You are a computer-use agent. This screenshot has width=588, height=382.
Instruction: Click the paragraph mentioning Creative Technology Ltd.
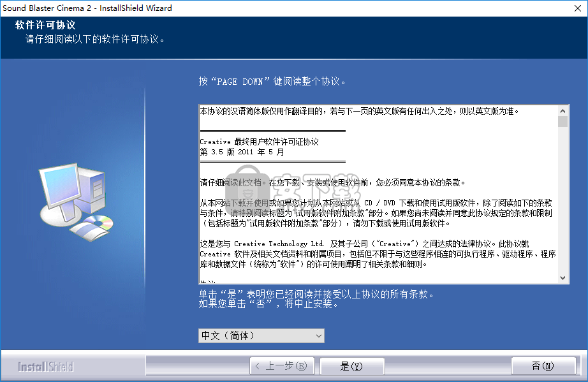point(378,254)
